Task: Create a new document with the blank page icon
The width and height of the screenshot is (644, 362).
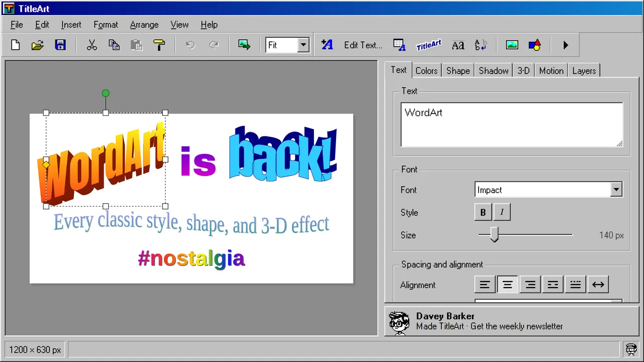Action: [x=16, y=45]
